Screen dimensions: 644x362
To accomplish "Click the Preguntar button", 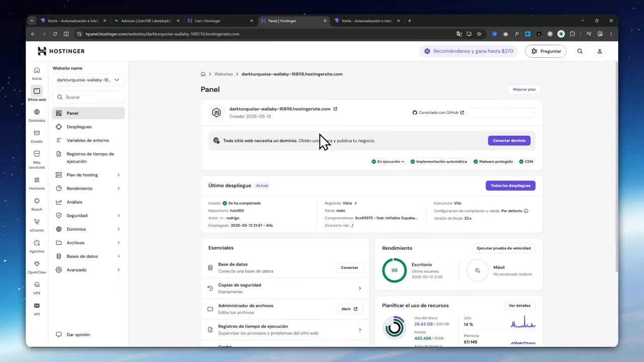I will tap(546, 51).
